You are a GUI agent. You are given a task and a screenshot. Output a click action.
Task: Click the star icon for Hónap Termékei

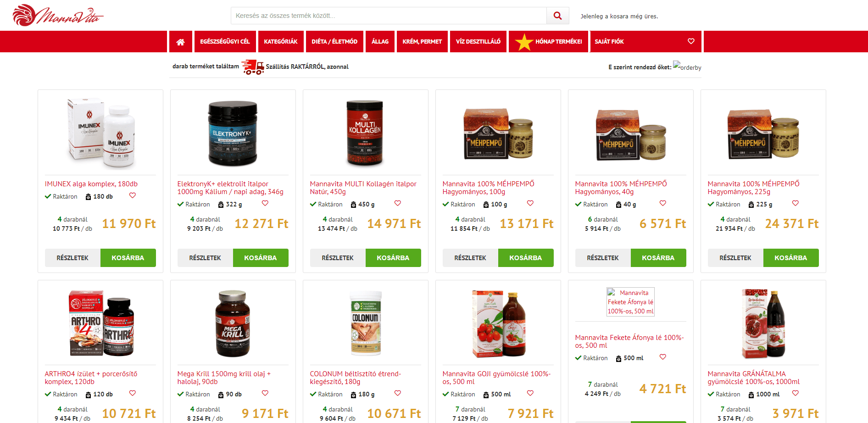523,42
